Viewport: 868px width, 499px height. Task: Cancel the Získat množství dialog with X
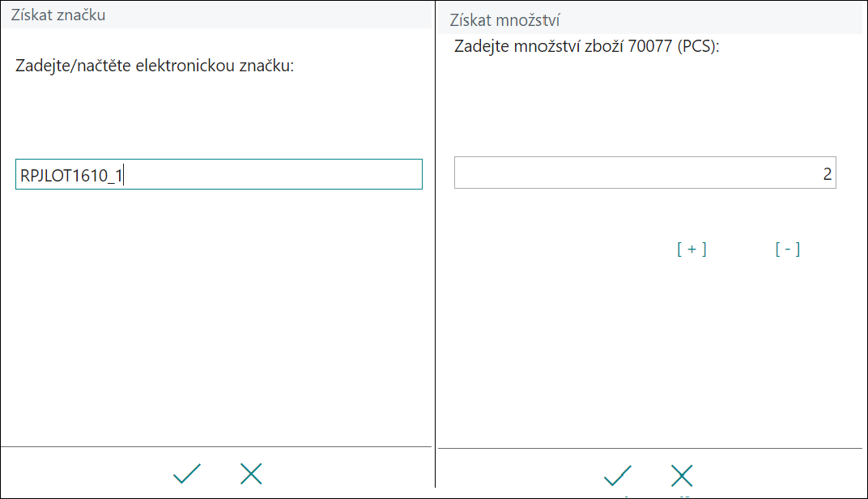(x=682, y=476)
